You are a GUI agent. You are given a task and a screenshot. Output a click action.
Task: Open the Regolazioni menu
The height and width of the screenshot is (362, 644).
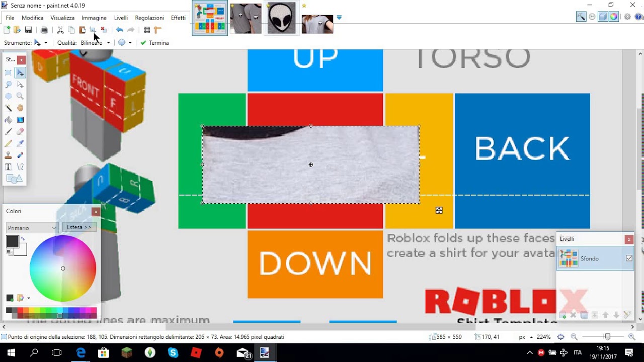tap(149, 18)
